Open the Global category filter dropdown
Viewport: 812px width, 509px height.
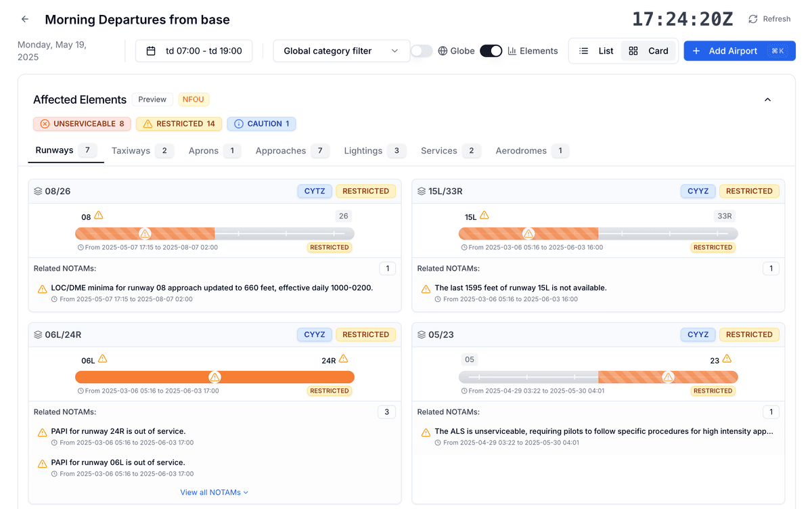coord(341,50)
